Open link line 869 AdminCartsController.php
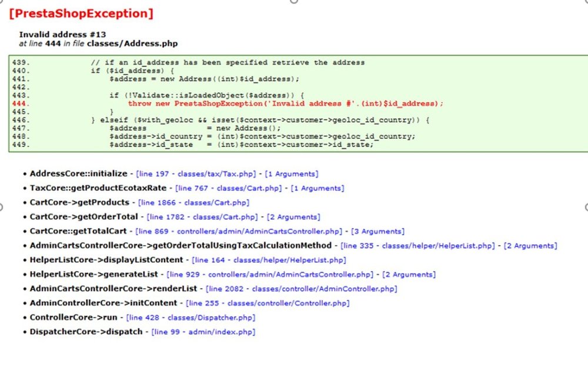The height and width of the screenshot is (381, 588). coord(239,232)
